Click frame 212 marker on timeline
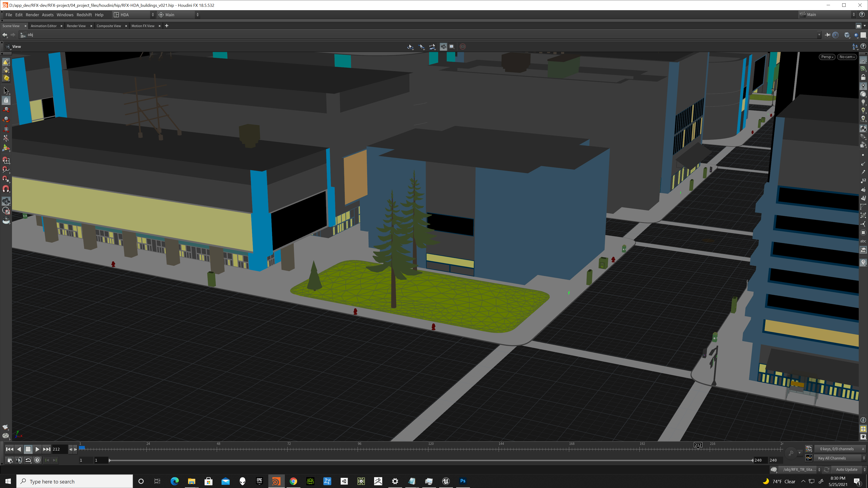Viewport: 868px width, 488px height. click(698, 445)
